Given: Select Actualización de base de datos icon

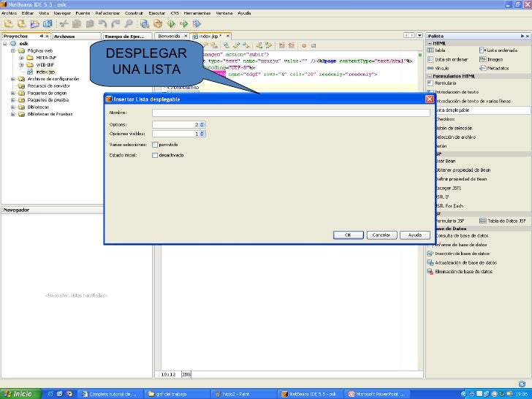Looking at the screenshot, I should (x=430, y=262).
